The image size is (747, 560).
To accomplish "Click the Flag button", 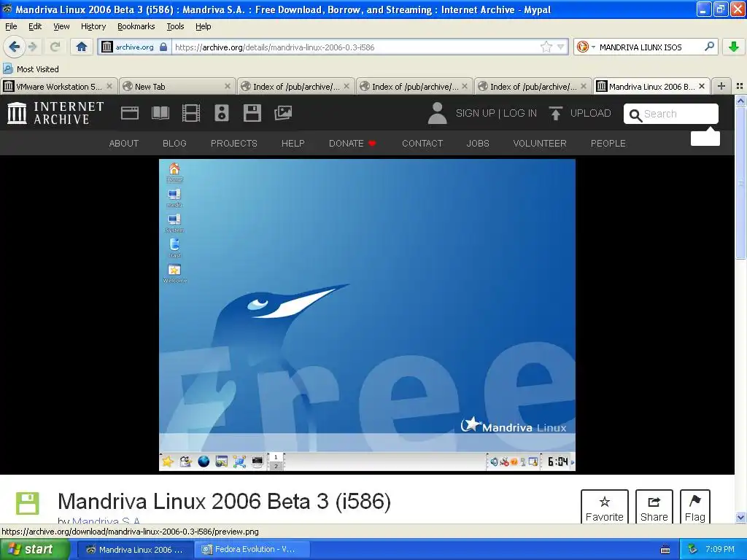I will (x=694, y=508).
